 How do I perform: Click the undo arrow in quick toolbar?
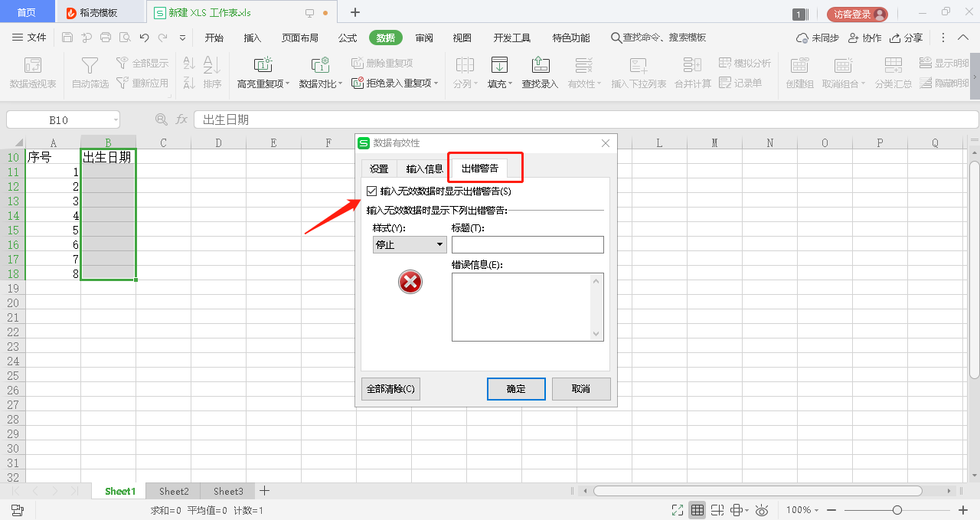click(144, 38)
